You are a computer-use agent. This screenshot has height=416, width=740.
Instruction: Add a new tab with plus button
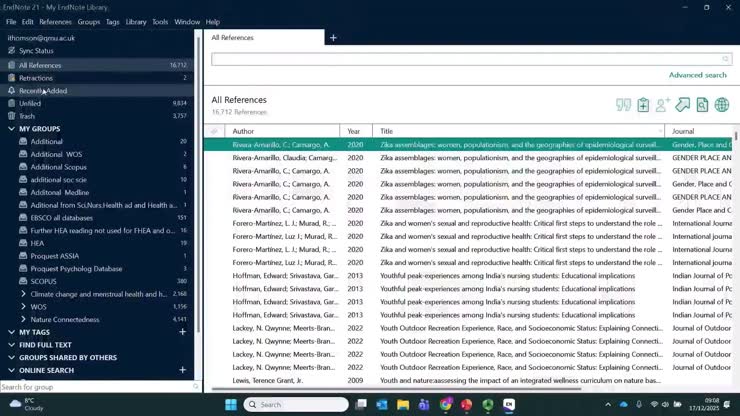(333, 38)
